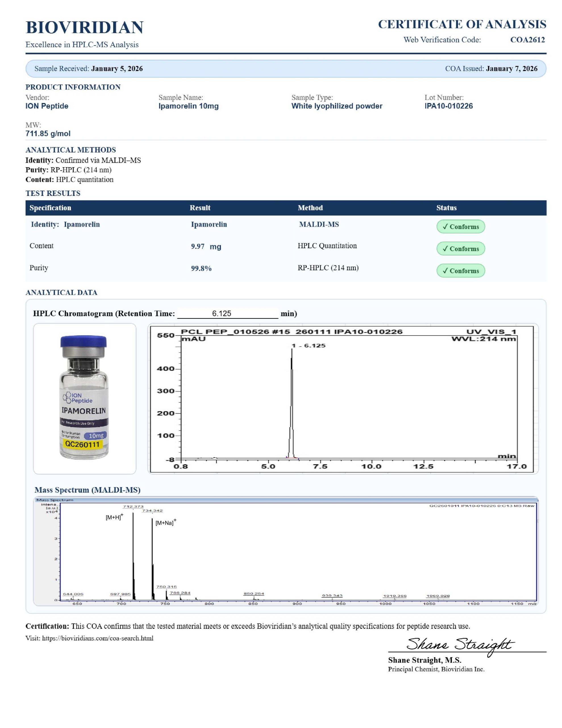Click the HPLC peak label 1 - 6.125
Screen dimensions: 562x728
309,346
